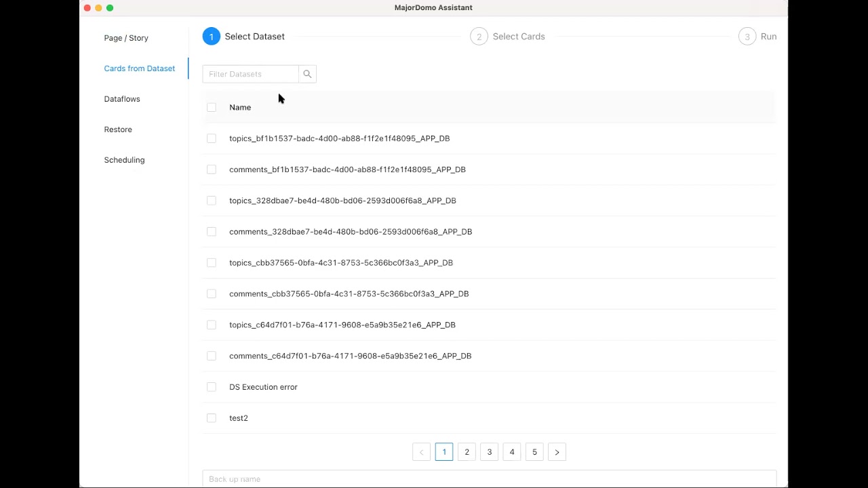
Task: Check topics_328dbae7 dataset checkbox
Action: [x=212, y=201]
